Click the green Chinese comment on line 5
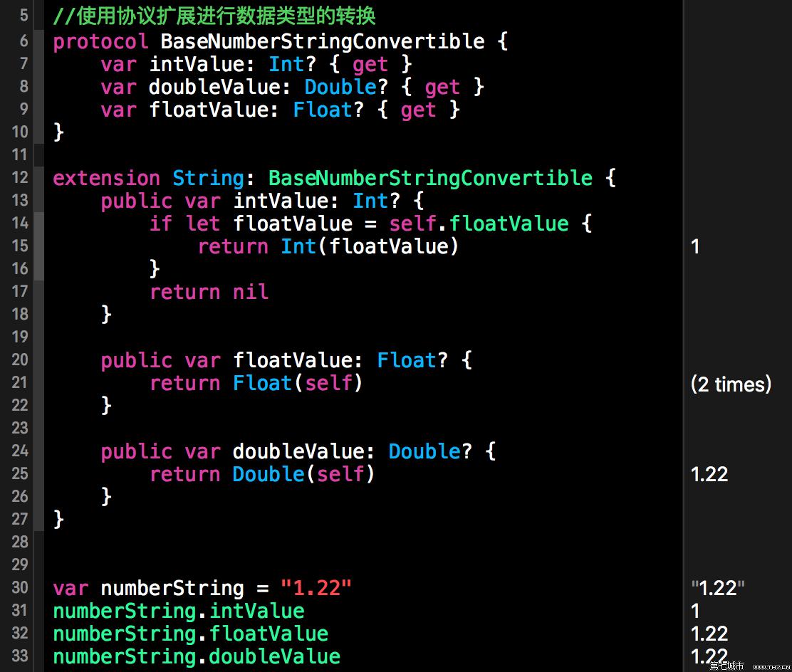The image size is (792, 672). pos(214,16)
